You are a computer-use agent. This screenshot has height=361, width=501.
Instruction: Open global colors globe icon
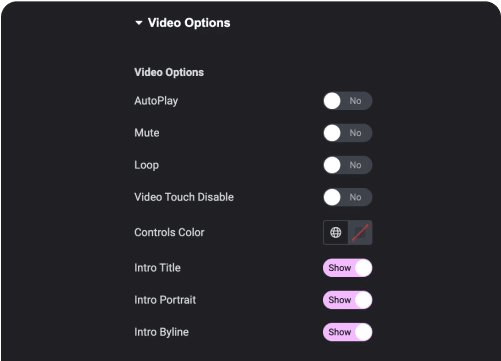(336, 232)
